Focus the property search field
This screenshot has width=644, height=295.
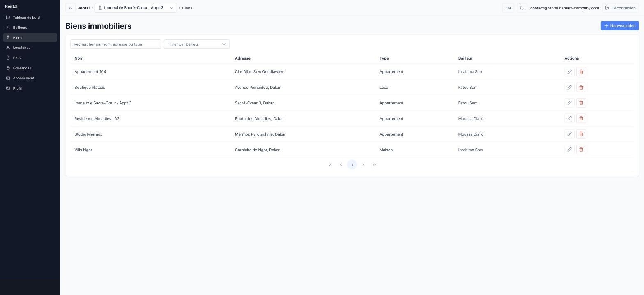pos(115,44)
